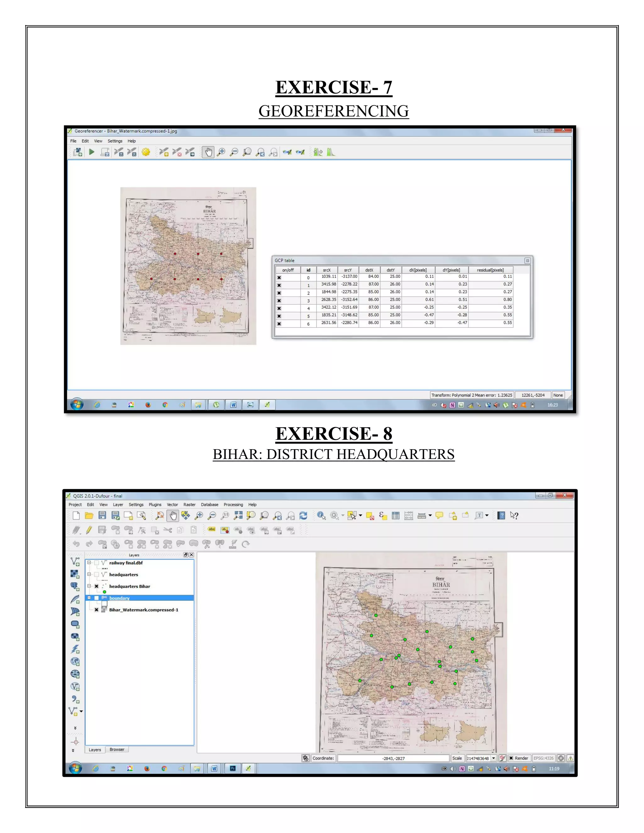Viewport: 644px width, 833px height.
Task: Click Add PostGIS Layer elephant icon
Action: (x=75, y=587)
